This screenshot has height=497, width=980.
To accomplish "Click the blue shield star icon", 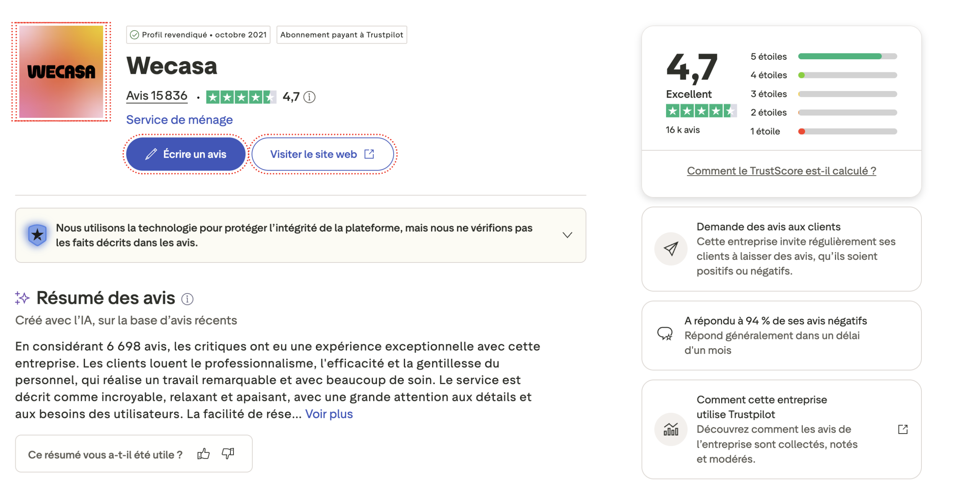I will click(37, 235).
